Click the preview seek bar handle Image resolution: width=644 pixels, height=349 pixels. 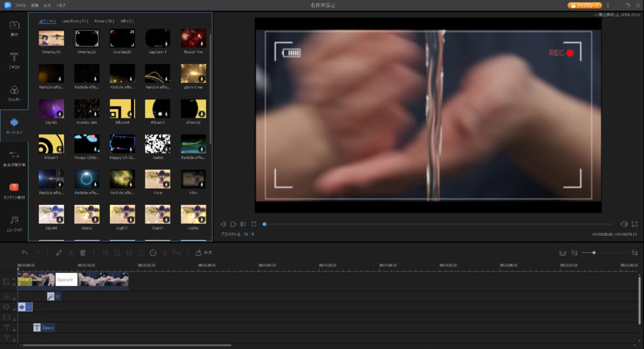coord(265,224)
